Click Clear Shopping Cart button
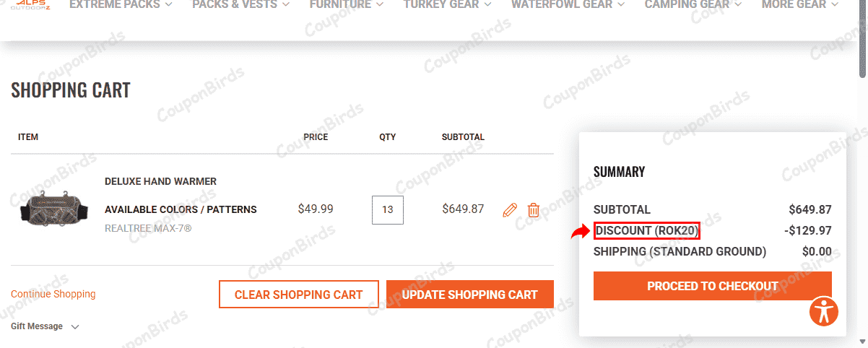Viewport: 868px width, 348px height. click(298, 295)
